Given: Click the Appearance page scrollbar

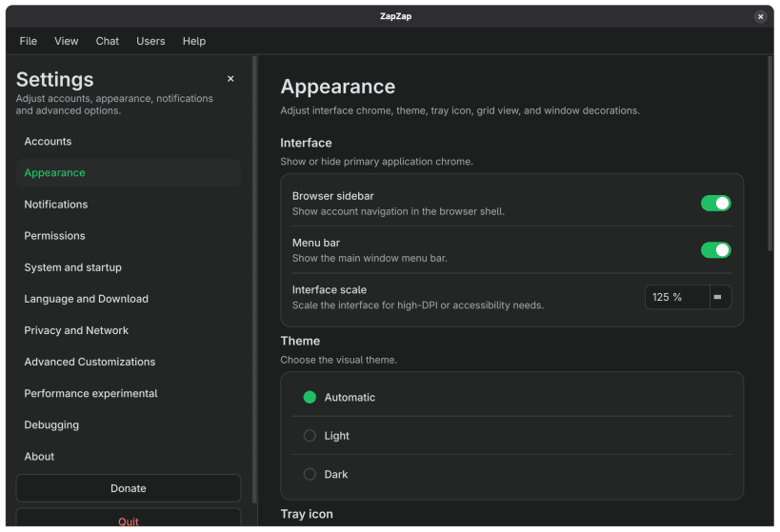Looking at the screenshot, I should (770, 153).
